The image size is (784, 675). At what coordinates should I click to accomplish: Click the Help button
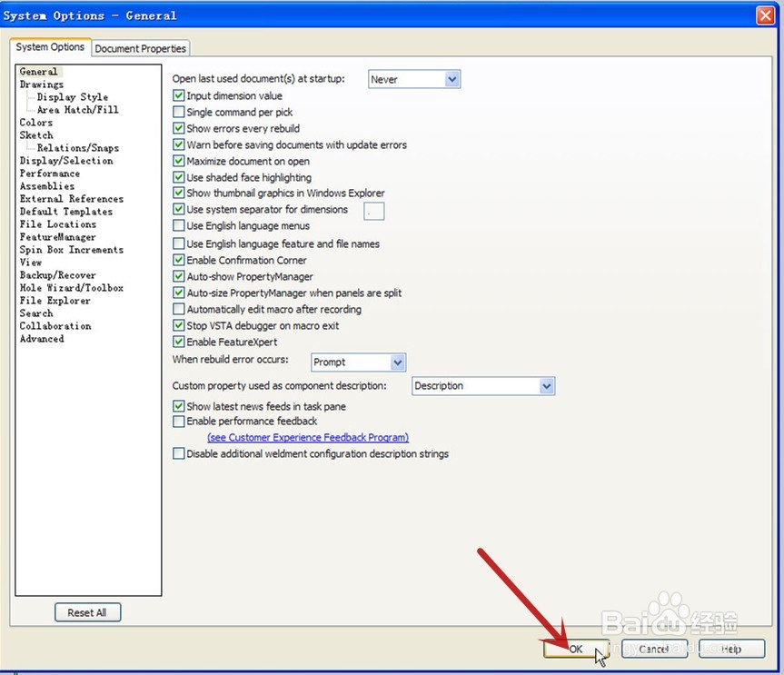point(732,649)
